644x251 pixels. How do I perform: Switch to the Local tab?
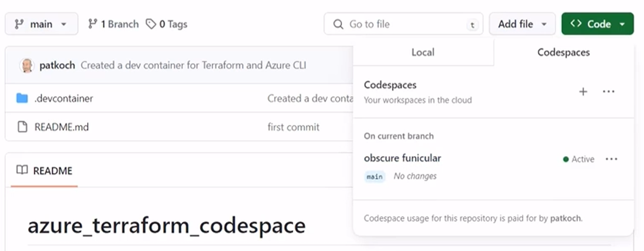[423, 52]
